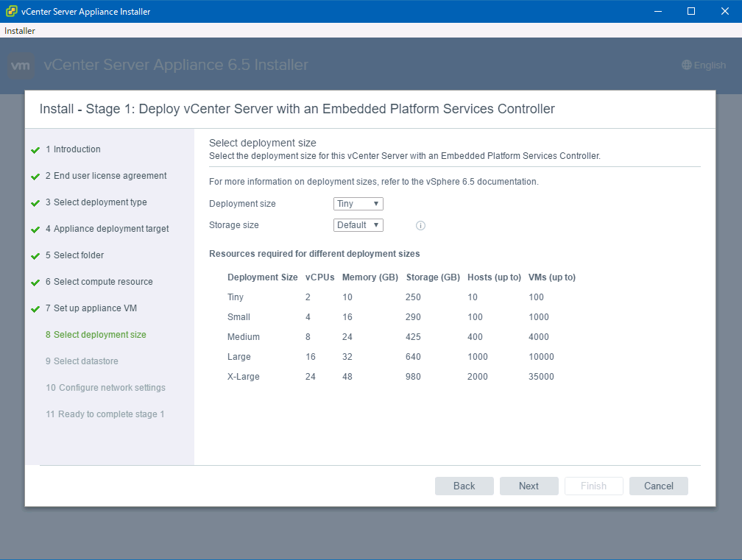Click the Back button
Screen dimensions: 742x560
(464, 486)
